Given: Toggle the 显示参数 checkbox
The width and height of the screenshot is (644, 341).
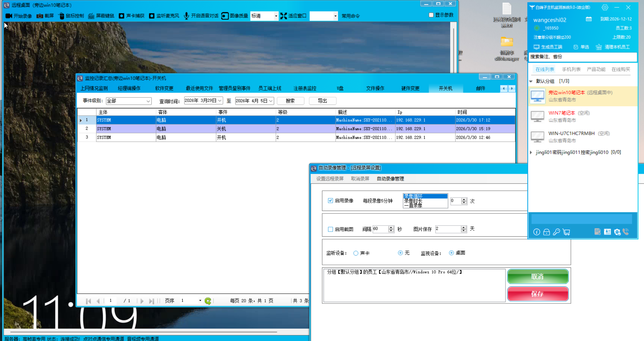Looking at the screenshot, I should [431, 15].
